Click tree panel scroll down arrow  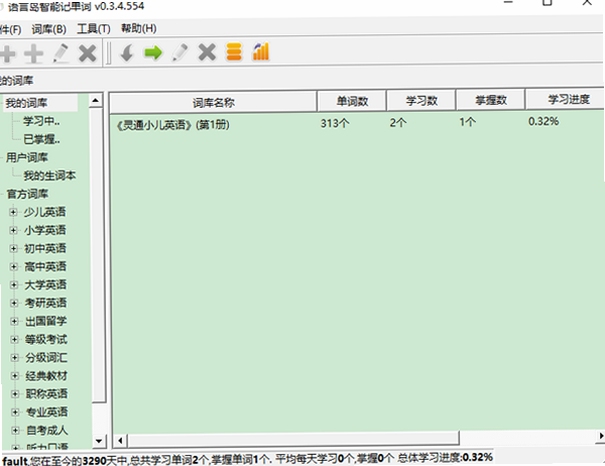click(x=99, y=441)
